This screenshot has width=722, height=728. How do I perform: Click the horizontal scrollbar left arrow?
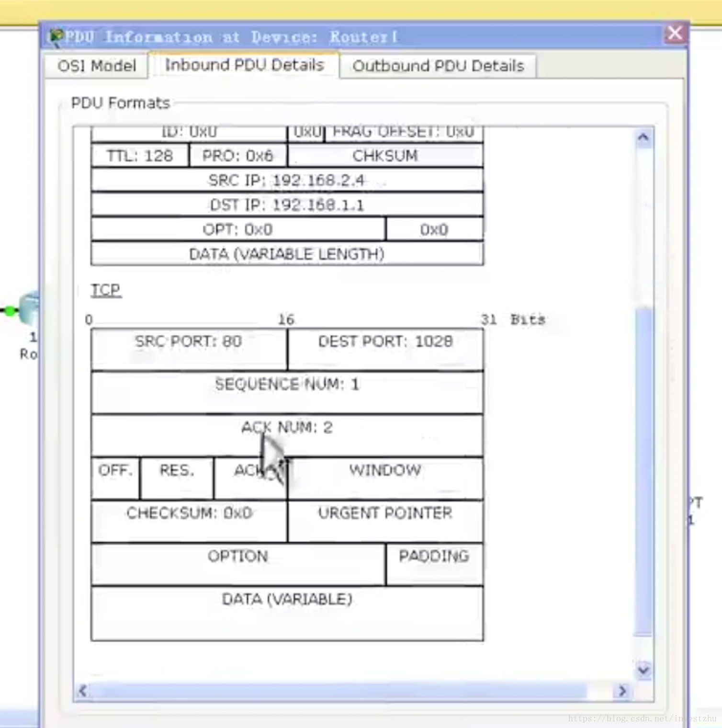83,691
